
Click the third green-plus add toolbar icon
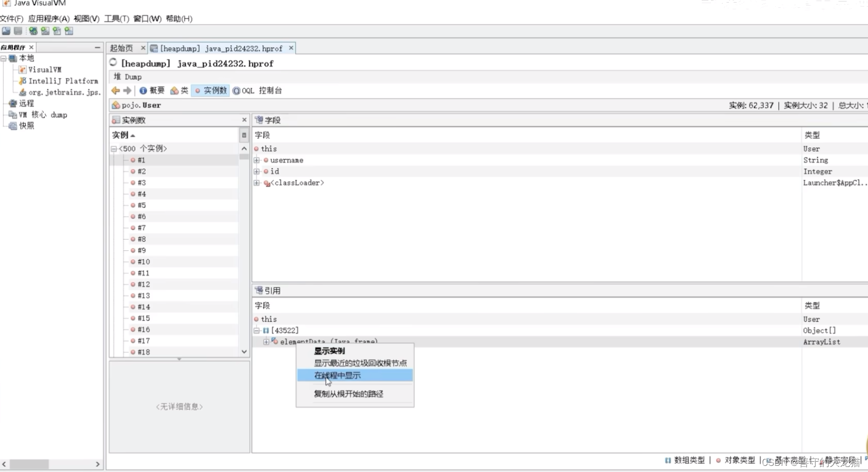click(57, 31)
